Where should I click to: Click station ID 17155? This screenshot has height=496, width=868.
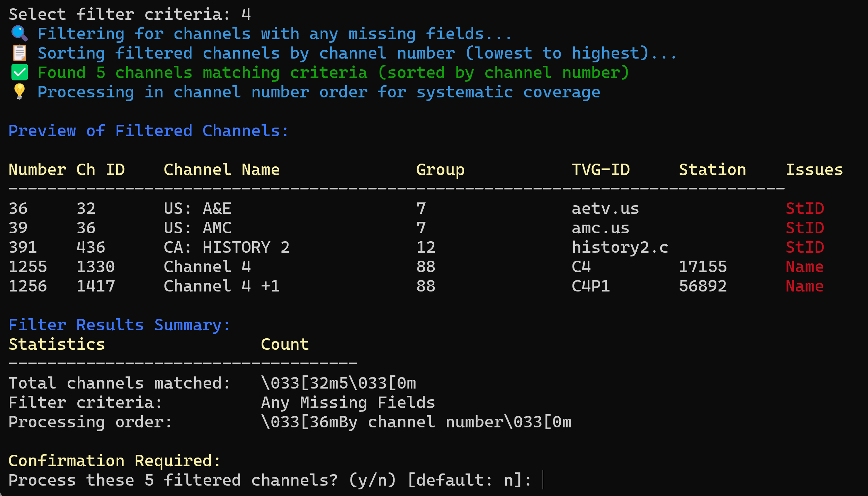point(703,267)
